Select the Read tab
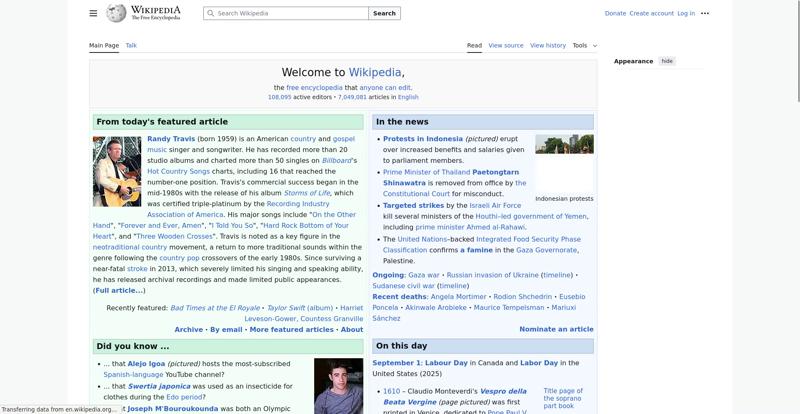This screenshot has height=414, width=800. click(474, 45)
